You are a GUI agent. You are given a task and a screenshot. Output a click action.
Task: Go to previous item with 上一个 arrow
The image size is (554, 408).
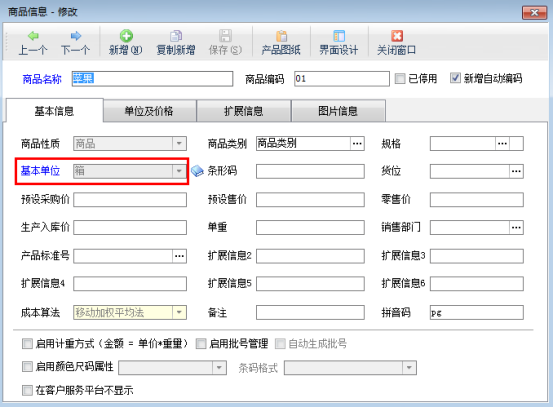33,35
